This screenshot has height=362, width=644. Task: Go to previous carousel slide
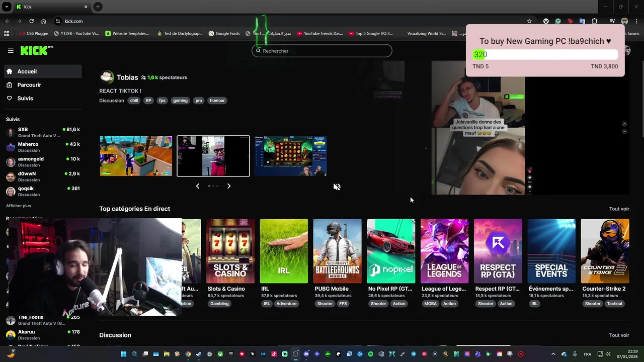pyautogui.click(x=197, y=186)
